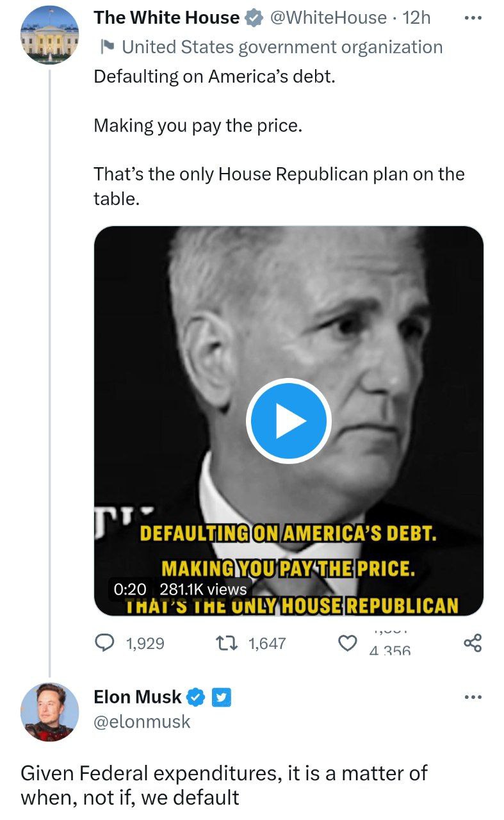The height and width of the screenshot is (820, 504).
Task: Open Elon Musk's profile avatar
Action: [x=50, y=712]
